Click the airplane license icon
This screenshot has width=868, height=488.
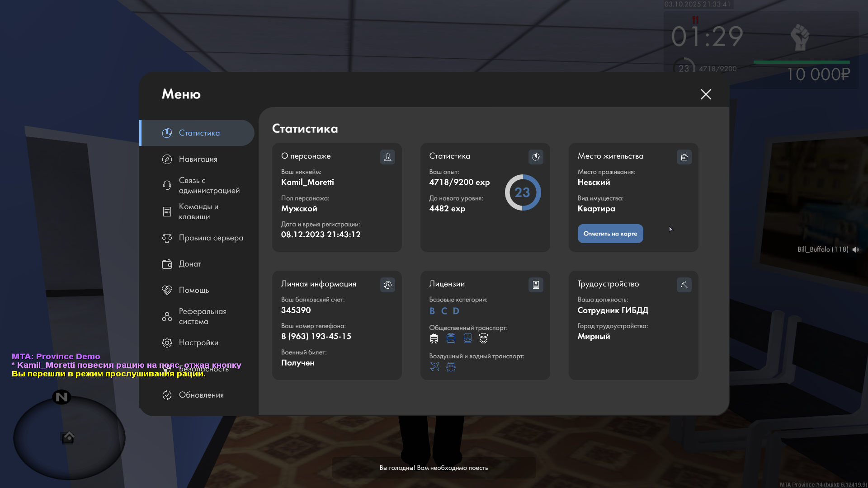click(x=434, y=366)
